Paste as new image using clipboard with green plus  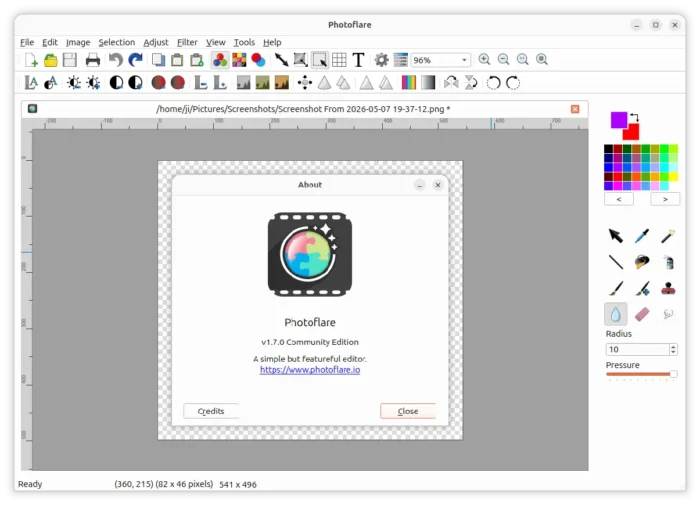click(x=196, y=60)
